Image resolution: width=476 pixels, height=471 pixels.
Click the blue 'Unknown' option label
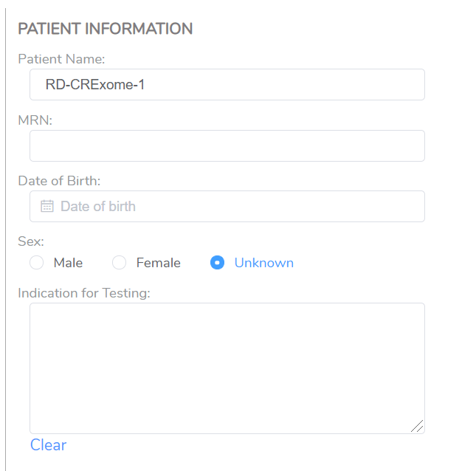coord(264,263)
